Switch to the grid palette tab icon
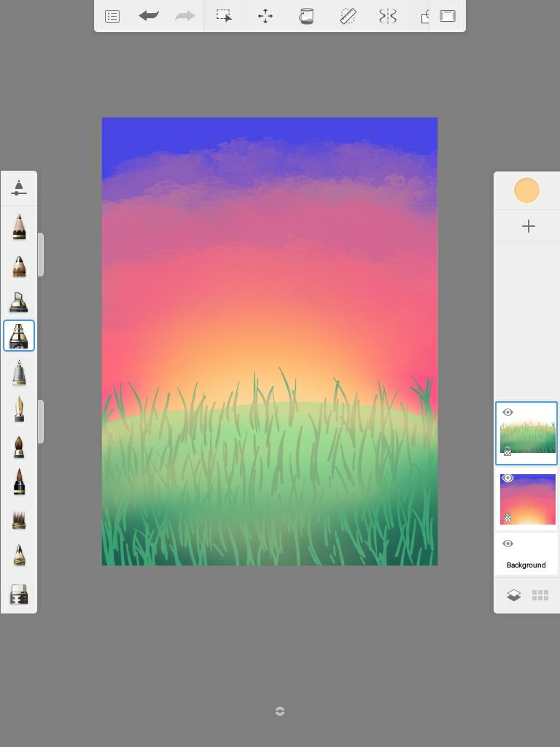Viewport: 560px width, 747px height. tap(540, 595)
